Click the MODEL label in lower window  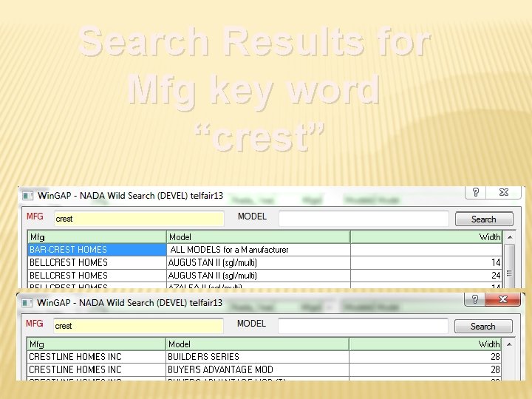(x=251, y=324)
